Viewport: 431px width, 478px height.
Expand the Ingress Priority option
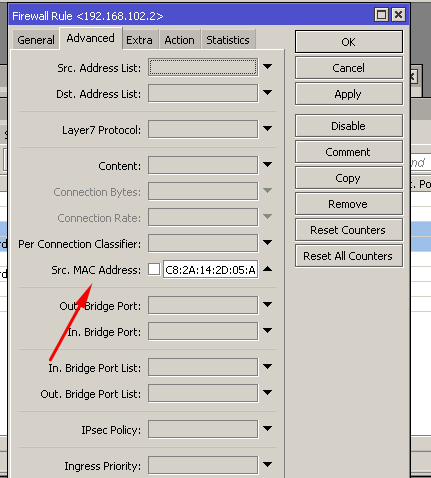tap(267, 464)
